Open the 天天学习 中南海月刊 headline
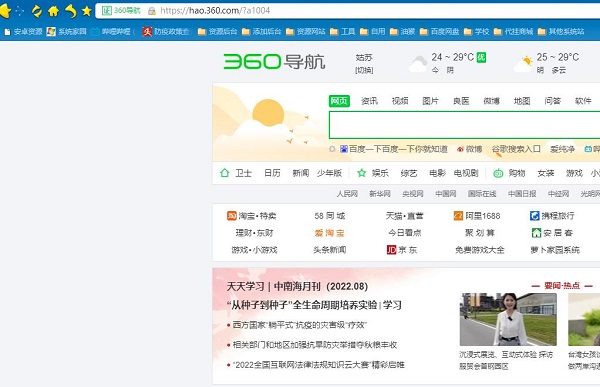 click(x=297, y=286)
